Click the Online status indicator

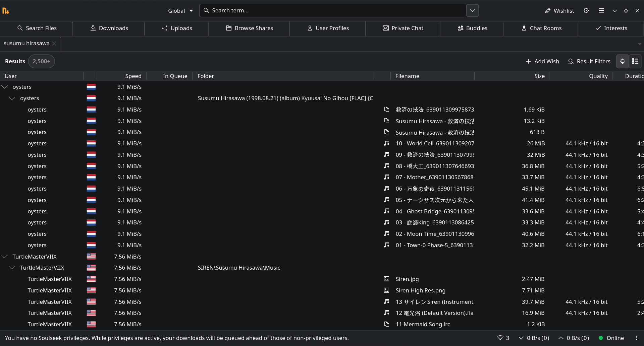[611, 338]
